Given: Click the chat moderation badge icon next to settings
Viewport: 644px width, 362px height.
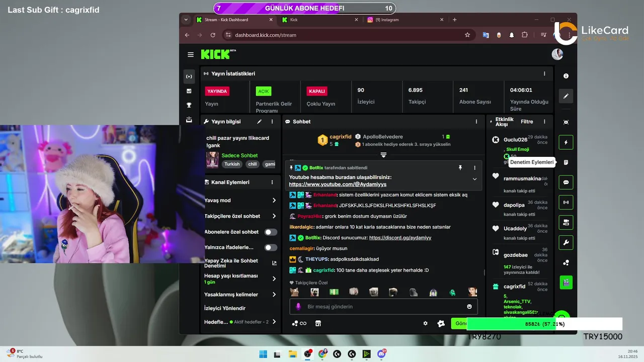Looking at the screenshot, I should point(441,323).
